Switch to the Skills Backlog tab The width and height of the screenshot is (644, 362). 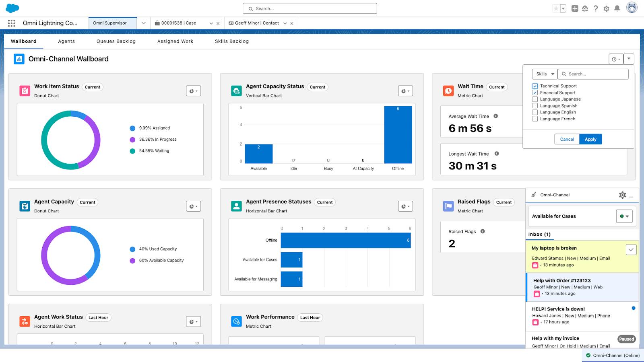click(232, 41)
